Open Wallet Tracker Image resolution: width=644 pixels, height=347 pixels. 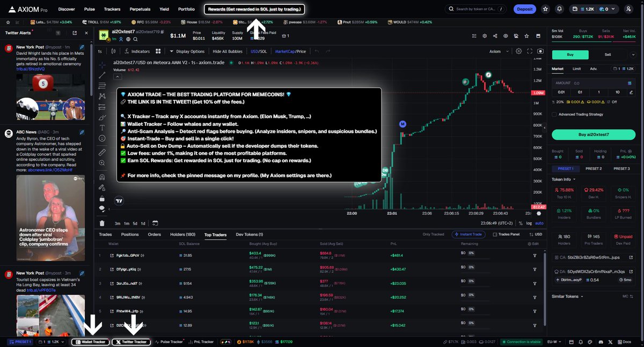point(90,342)
